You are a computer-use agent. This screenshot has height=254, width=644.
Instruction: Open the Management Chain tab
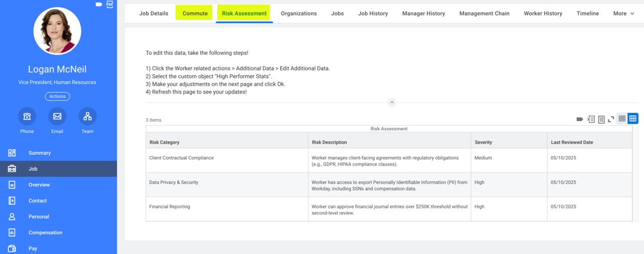(484, 13)
